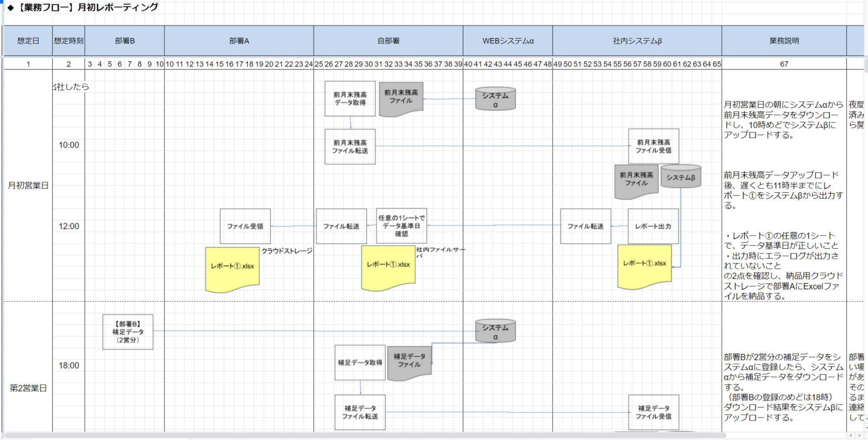This screenshot has width=868, height=440.
Task: Click the レポート出力 process box
Action: (653, 226)
